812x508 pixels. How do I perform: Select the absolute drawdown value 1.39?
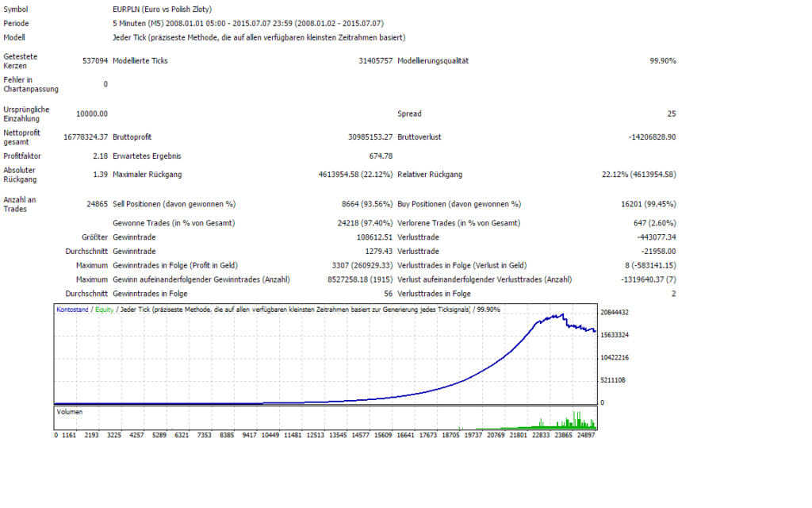click(x=100, y=174)
